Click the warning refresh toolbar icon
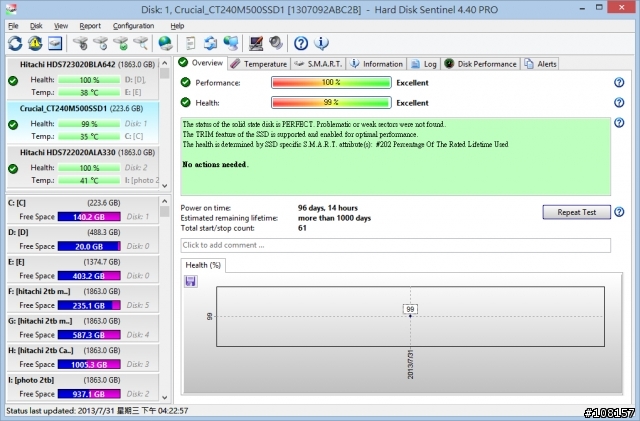The width and height of the screenshot is (640, 421). pos(35,43)
